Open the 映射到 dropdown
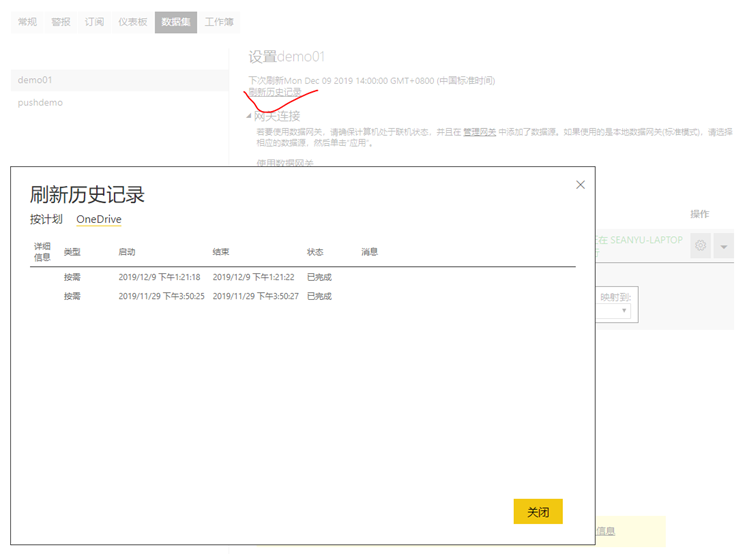Image resolution: width=747 pixels, height=554 pixels. coord(615,311)
